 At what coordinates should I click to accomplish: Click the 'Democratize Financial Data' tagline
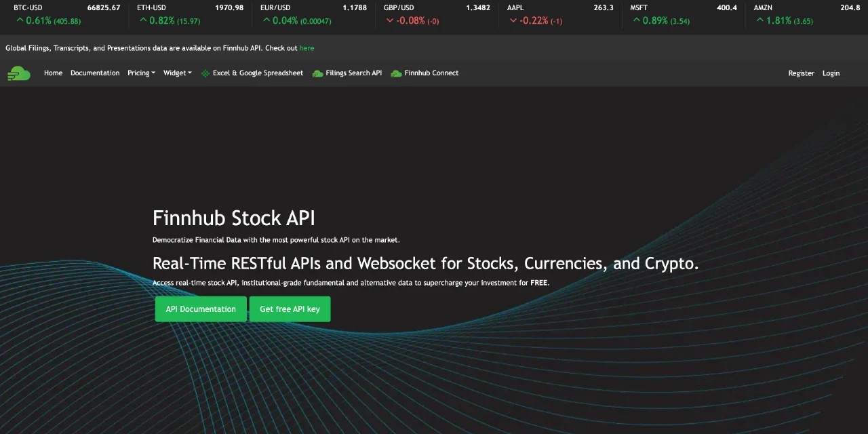pyautogui.click(x=276, y=240)
